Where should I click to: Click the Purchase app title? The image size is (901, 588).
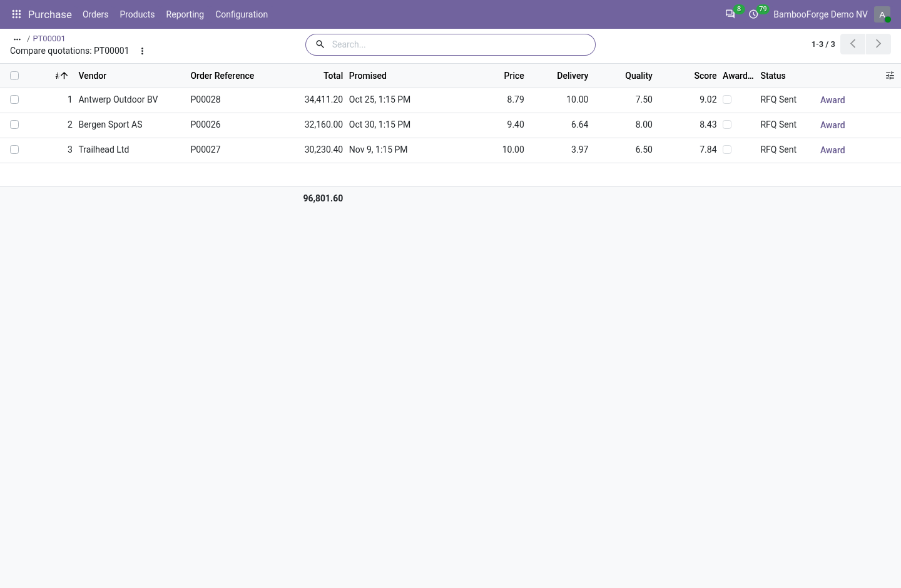[50, 14]
